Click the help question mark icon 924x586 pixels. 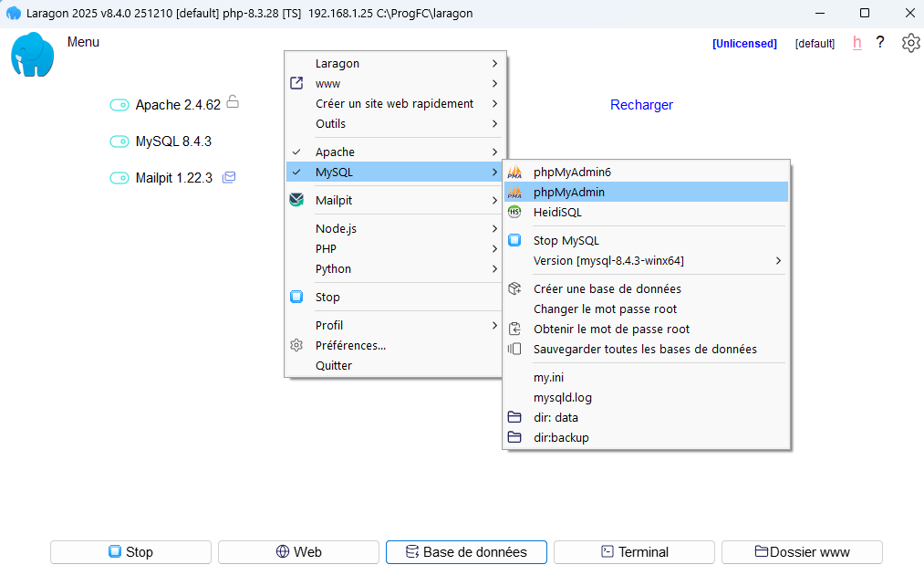pyautogui.click(x=880, y=42)
